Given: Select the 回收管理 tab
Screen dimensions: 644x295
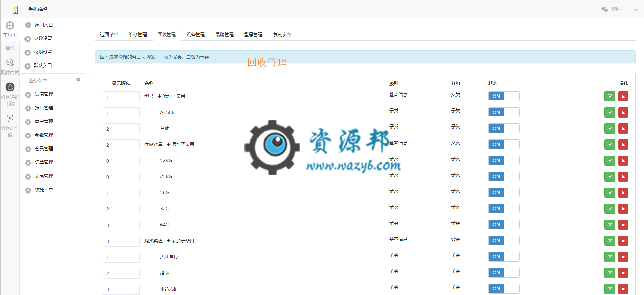Looking at the screenshot, I should pyautogui.click(x=167, y=35).
